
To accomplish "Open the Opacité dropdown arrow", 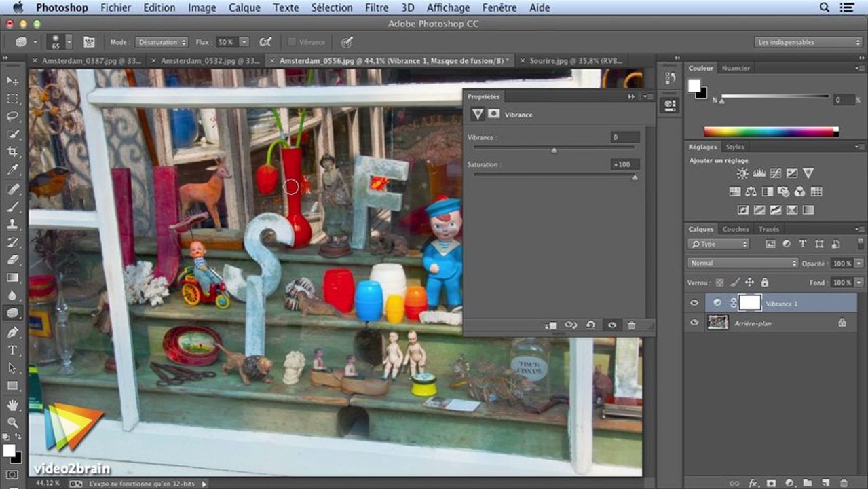I will click(858, 263).
